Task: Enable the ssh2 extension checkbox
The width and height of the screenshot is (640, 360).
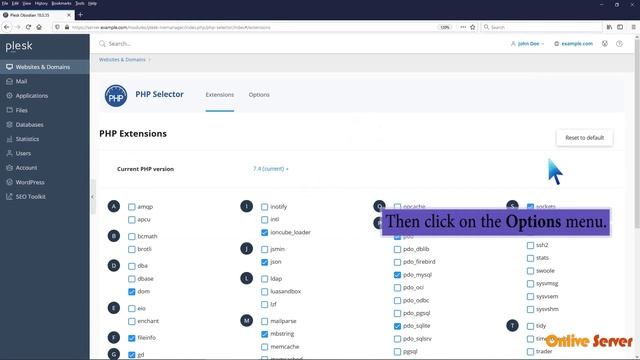Action: 530,245
